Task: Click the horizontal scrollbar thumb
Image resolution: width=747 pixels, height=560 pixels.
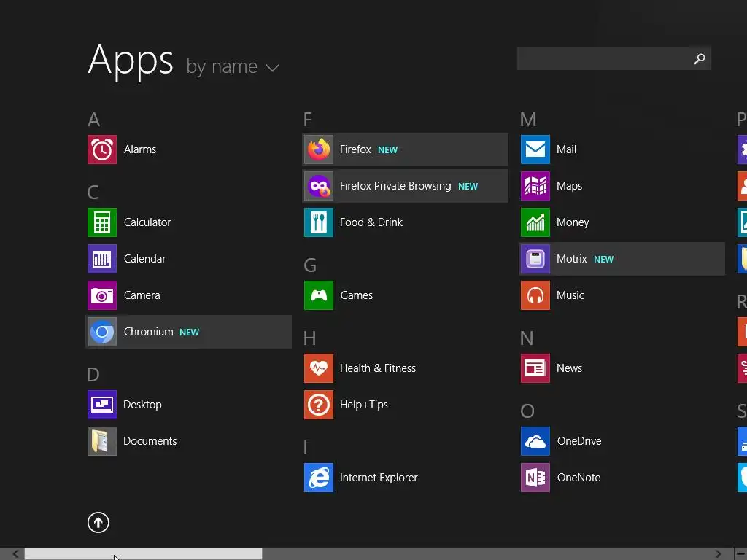Action: (x=144, y=554)
